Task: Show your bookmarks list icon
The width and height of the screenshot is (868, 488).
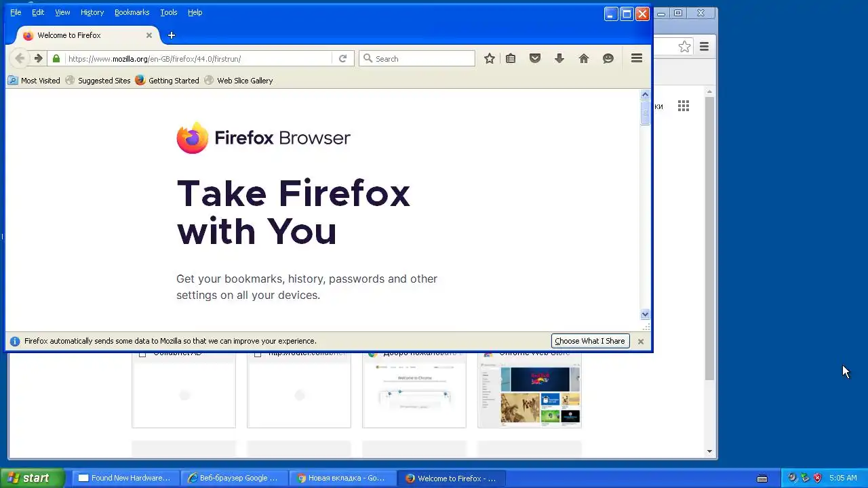Action: pyautogui.click(x=511, y=59)
